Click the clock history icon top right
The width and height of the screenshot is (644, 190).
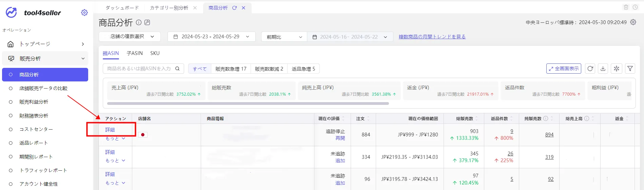635,7
